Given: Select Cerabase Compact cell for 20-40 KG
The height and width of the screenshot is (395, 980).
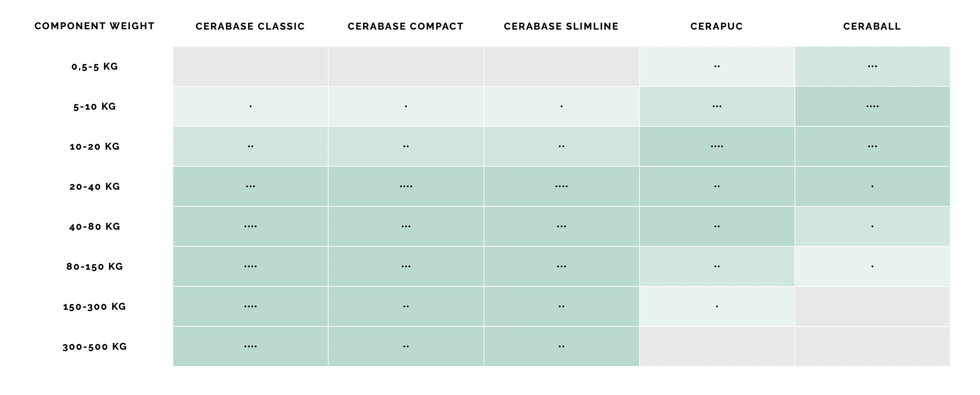Looking at the screenshot, I should point(406,186).
